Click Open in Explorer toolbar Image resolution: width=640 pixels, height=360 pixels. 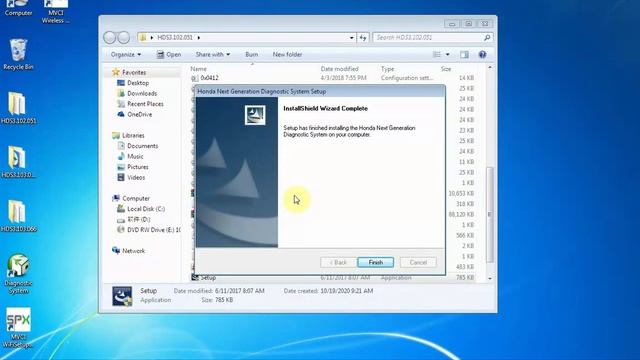click(169, 54)
